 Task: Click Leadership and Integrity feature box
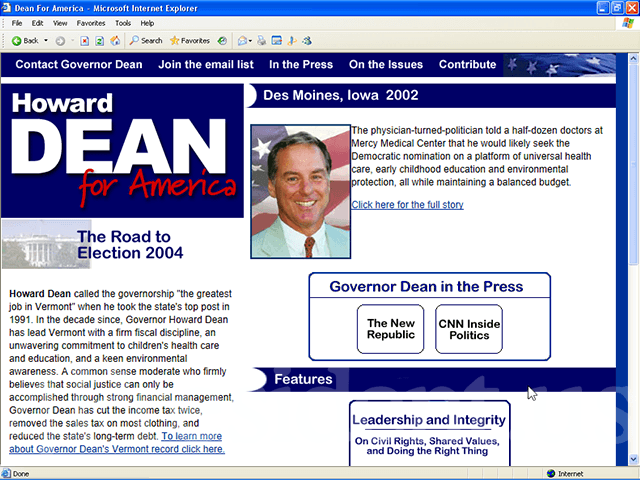[x=429, y=433]
